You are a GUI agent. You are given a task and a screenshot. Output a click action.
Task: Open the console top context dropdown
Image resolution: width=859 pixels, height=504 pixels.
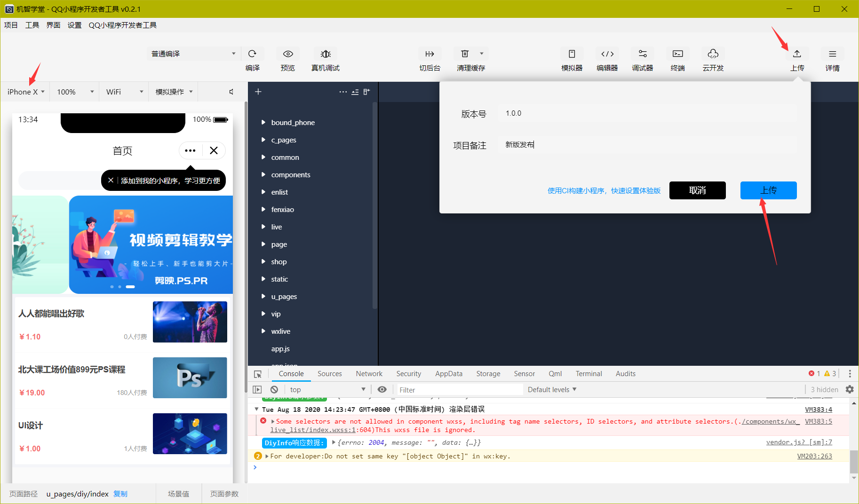tap(327, 390)
